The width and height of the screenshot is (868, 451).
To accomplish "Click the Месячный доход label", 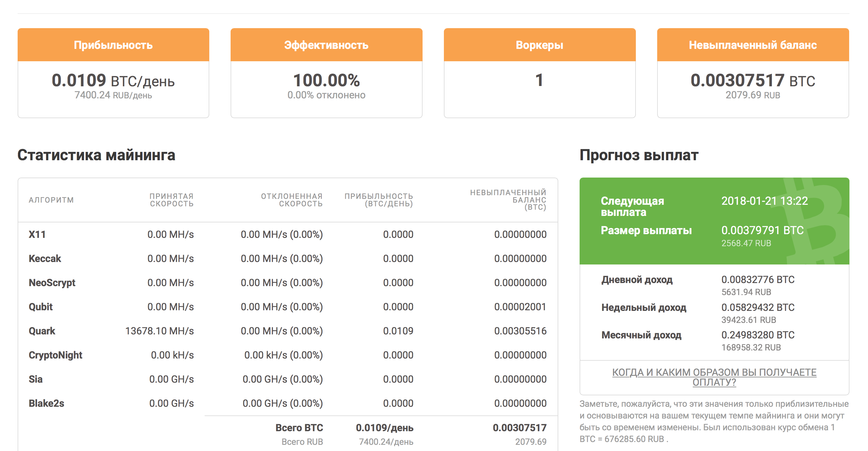I will (x=641, y=335).
